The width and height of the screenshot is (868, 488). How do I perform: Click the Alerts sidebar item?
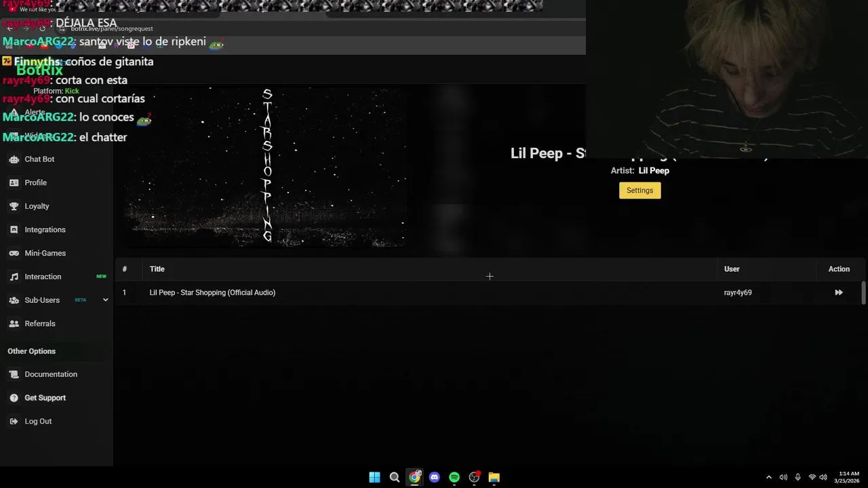coord(35,113)
